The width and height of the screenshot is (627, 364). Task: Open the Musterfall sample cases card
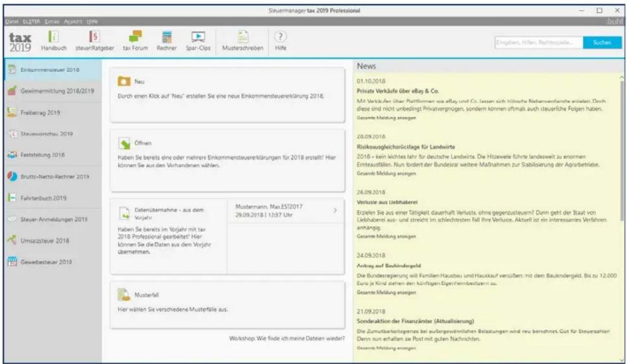pyautogui.click(x=228, y=304)
